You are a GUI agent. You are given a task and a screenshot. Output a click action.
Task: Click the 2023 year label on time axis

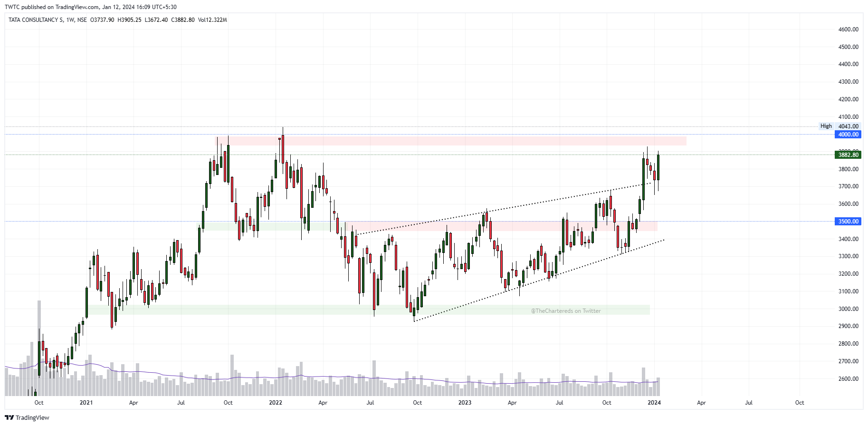pyautogui.click(x=465, y=403)
